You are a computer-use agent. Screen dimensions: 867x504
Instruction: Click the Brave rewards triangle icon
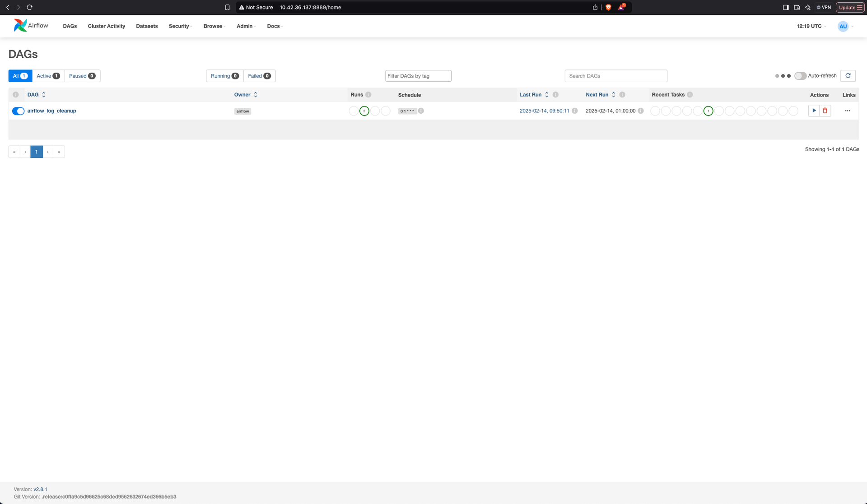pyautogui.click(x=622, y=7)
